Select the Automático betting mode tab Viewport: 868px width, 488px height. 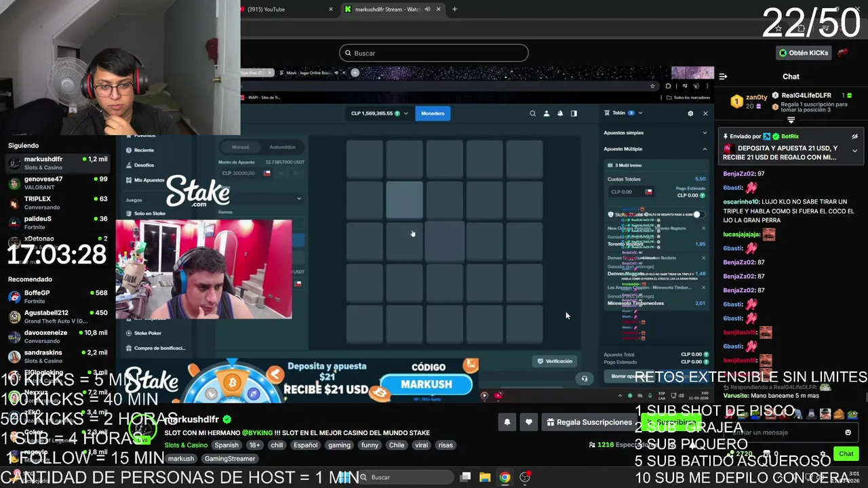[282, 147]
